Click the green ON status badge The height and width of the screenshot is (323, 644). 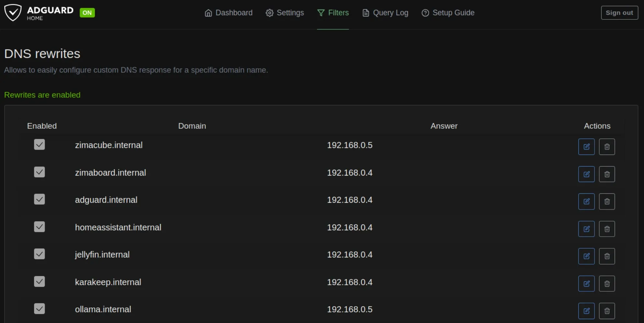87,13
